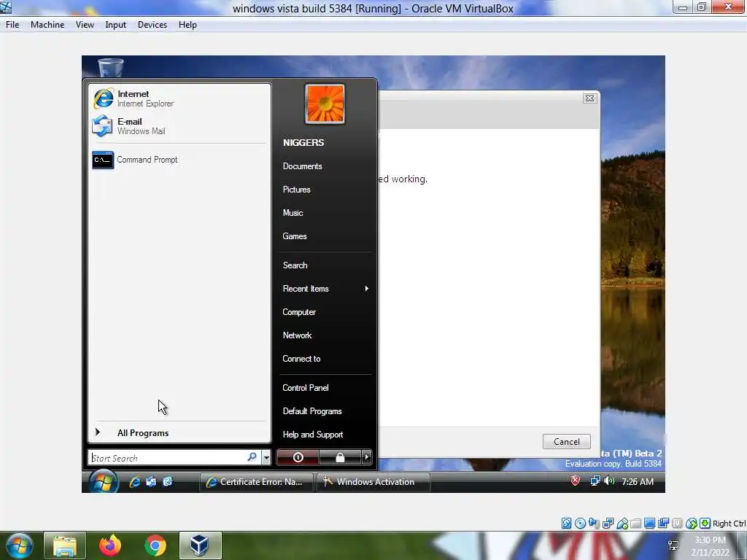Open the Start Search dropdown arrow
Viewport: 747px width, 560px height.
point(266,458)
